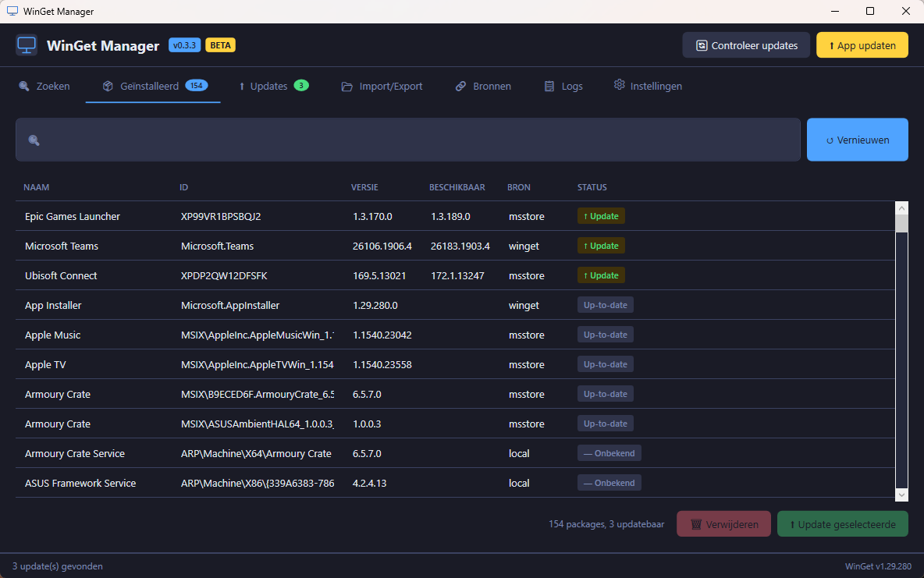
Task: Click the BETA badge
Action: [220, 45]
